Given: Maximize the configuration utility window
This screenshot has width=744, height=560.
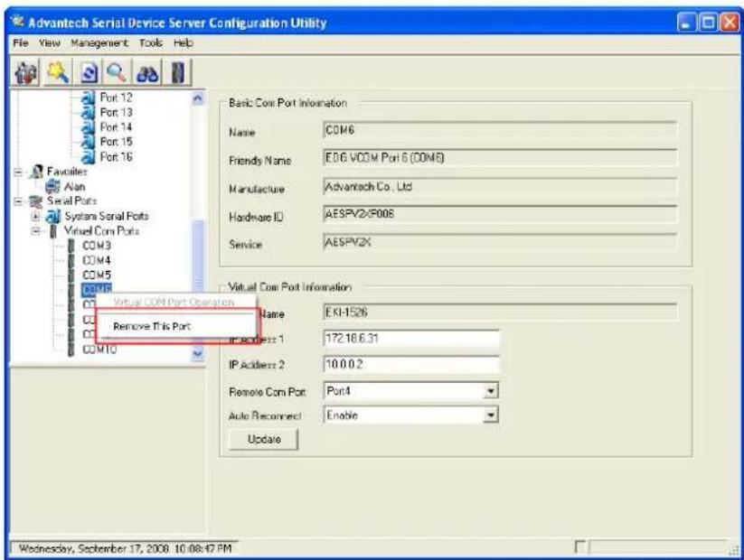Looking at the screenshot, I should [709, 23].
